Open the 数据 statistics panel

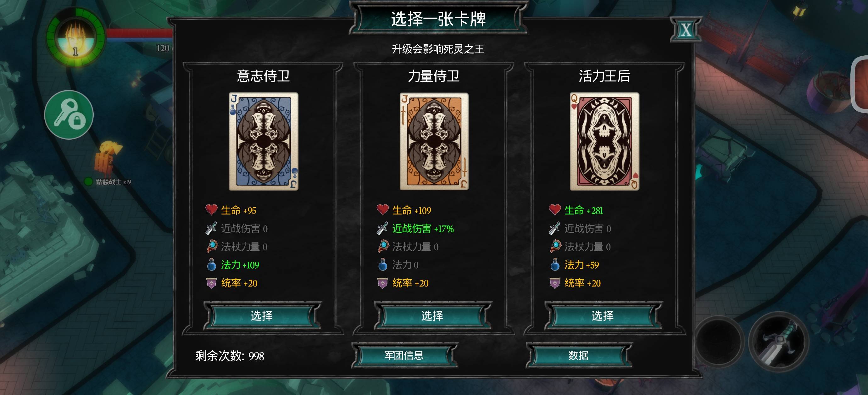click(x=579, y=355)
